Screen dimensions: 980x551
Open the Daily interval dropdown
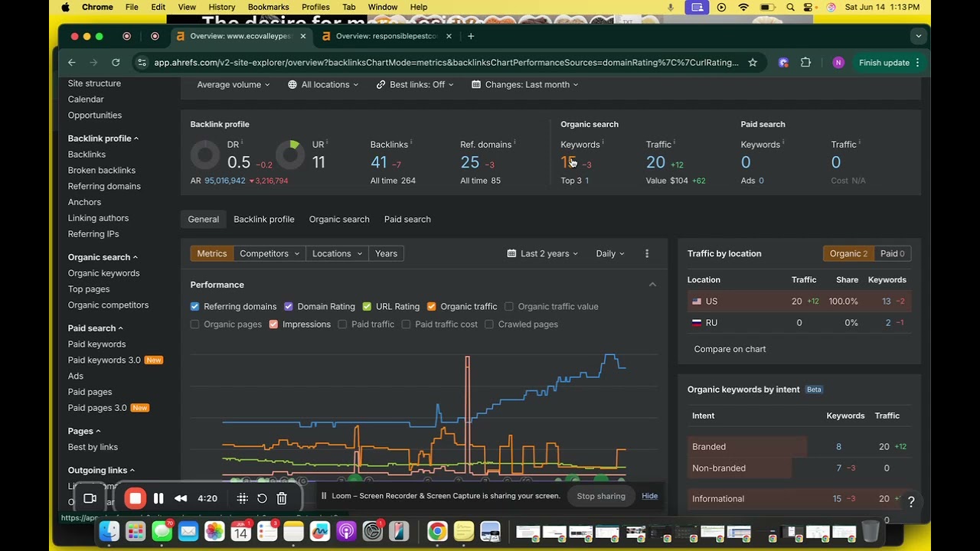(x=610, y=253)
